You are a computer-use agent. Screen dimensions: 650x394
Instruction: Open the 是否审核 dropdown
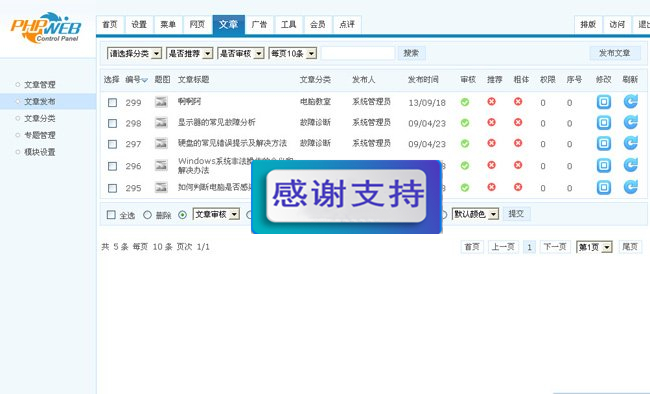click(x=241, y=54)
